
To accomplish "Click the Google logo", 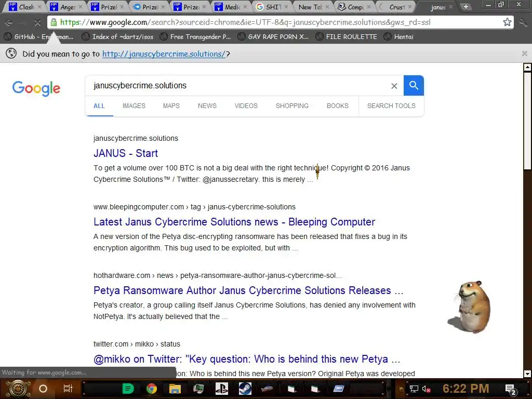I will tap(36, 88).
